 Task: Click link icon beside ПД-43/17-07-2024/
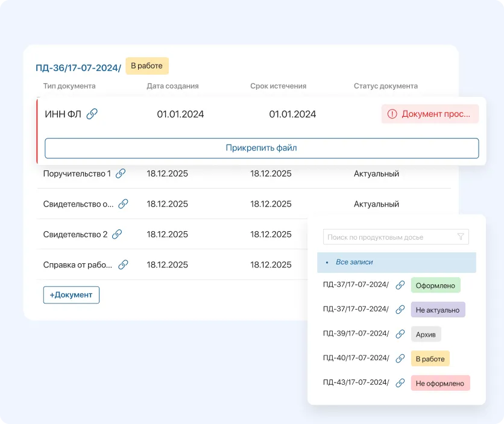[x=400, y=382]
